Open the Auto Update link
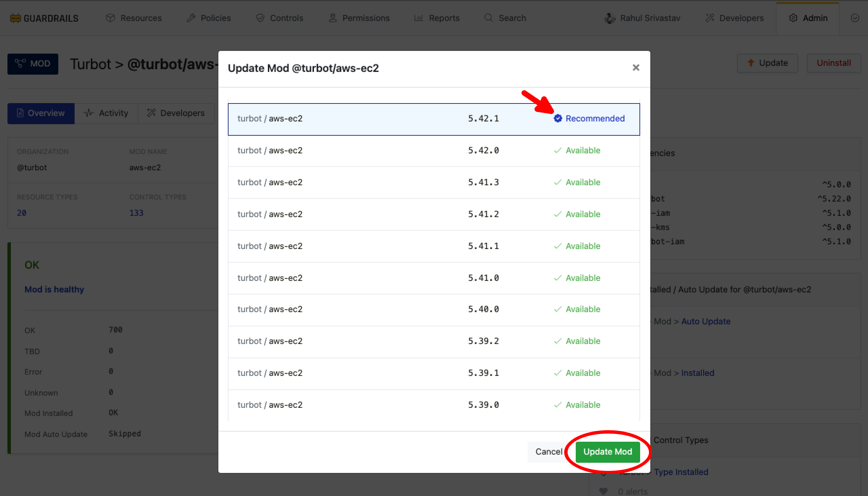The image size is (868, 496). tap(706, 321)
